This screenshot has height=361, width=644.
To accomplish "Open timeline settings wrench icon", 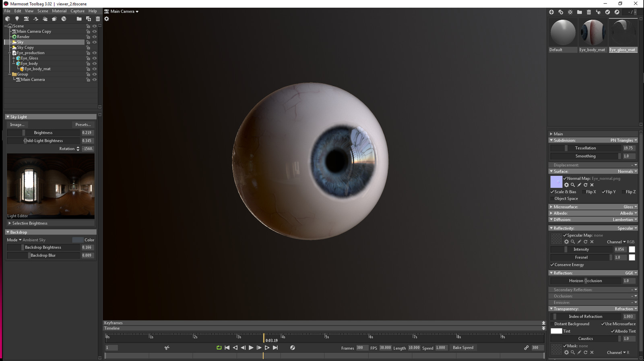I will 293,347.
